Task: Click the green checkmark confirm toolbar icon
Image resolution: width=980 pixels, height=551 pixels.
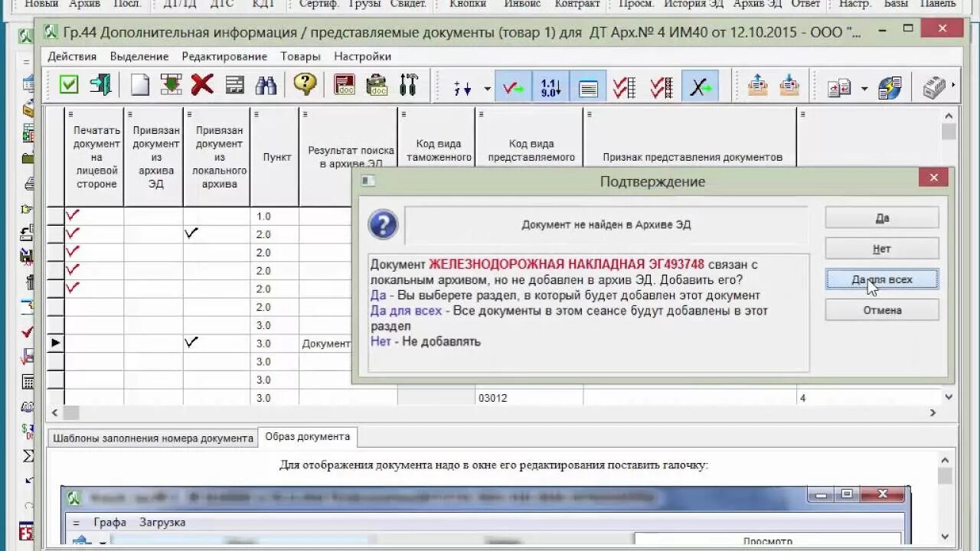Action: (69, 85)
